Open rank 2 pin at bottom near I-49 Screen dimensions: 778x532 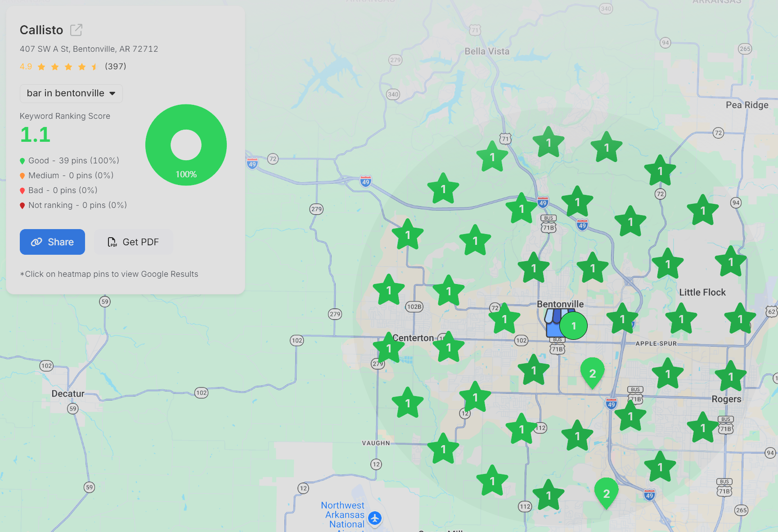point(607,494)
